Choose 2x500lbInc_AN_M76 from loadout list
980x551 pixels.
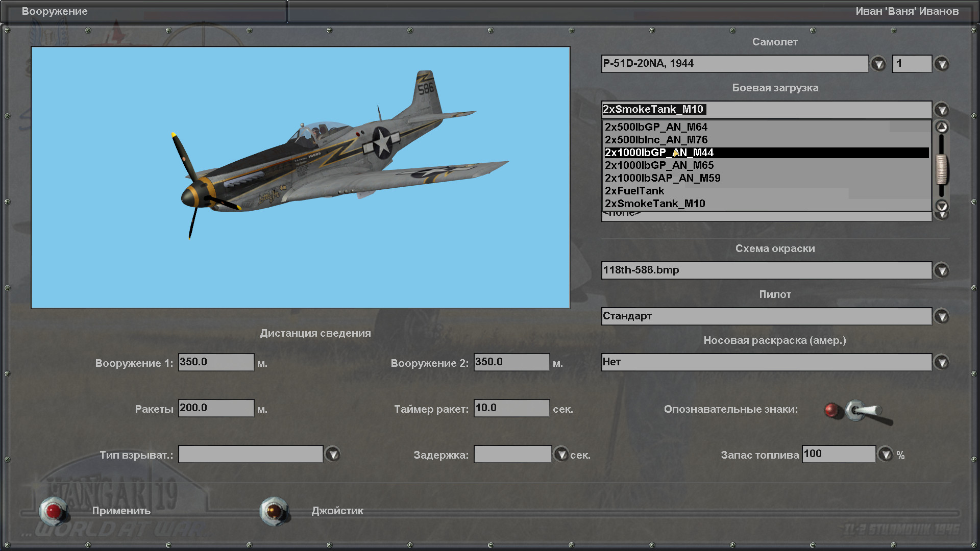656,140
